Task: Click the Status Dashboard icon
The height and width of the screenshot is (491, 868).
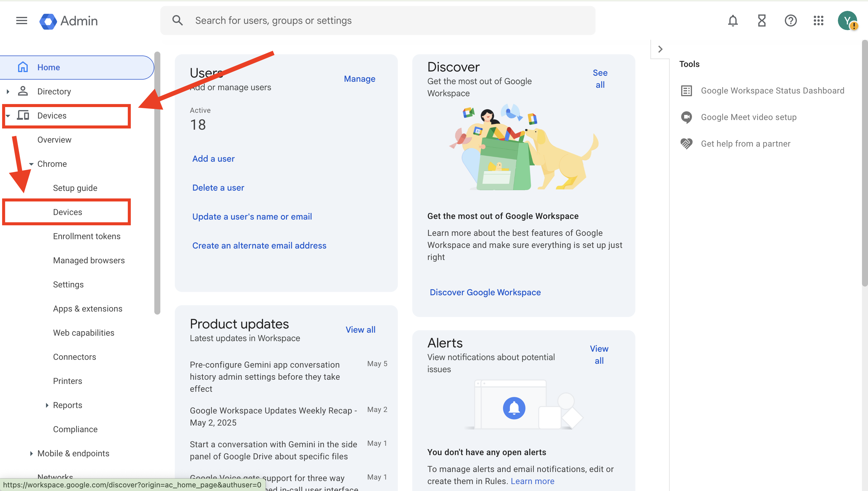Action: (686, 91)
